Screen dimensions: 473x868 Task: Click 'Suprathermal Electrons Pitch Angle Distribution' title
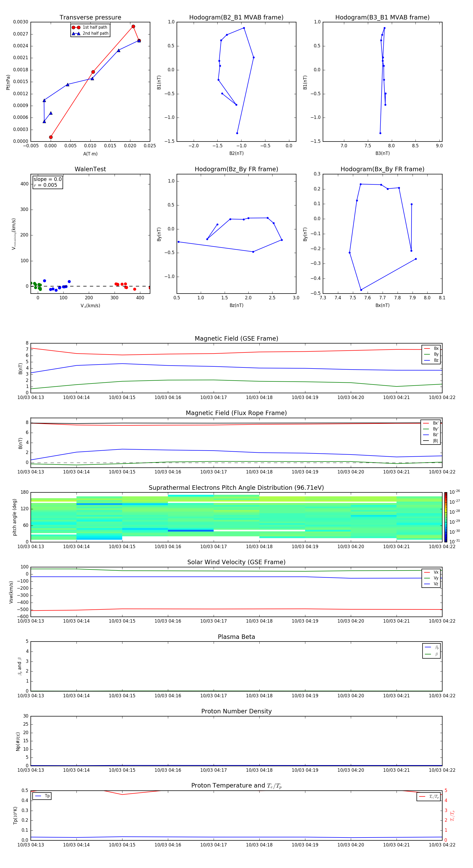pos(236,488)
